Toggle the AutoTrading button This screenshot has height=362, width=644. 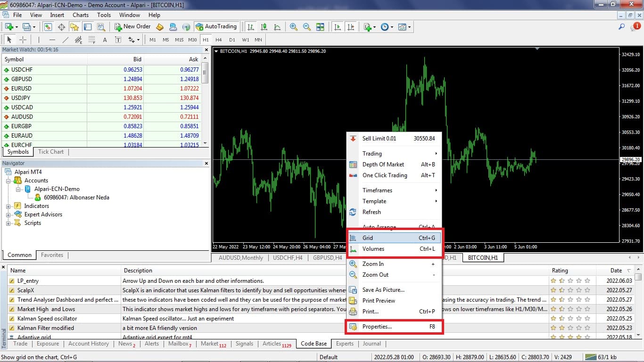pos(215,27)
